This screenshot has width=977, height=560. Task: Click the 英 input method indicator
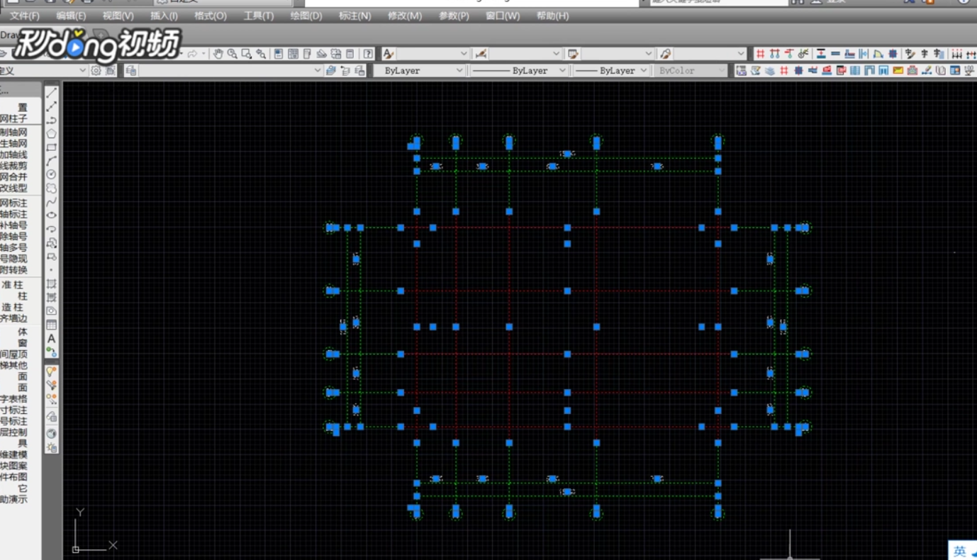tap(959, 551)
